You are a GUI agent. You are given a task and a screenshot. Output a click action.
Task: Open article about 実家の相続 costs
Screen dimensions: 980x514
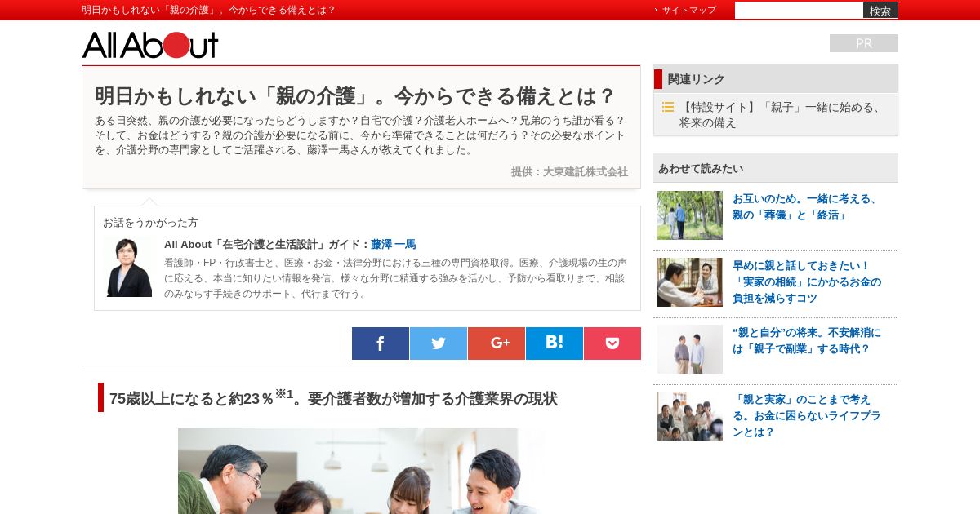806,281
